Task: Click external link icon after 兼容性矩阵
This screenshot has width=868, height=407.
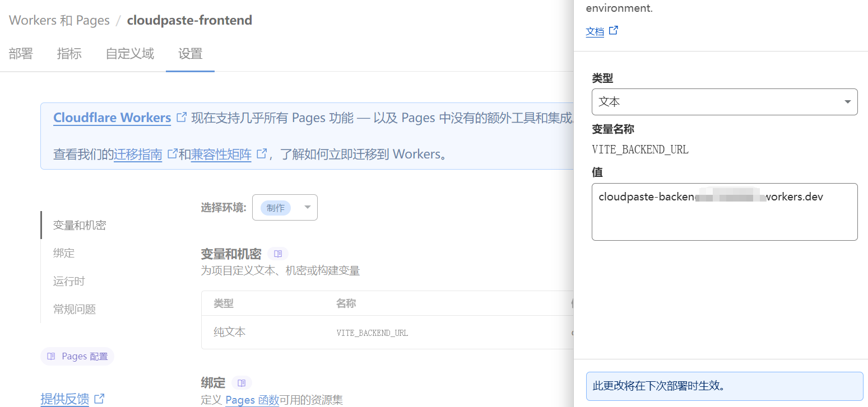Action: (x=261, y=153)
